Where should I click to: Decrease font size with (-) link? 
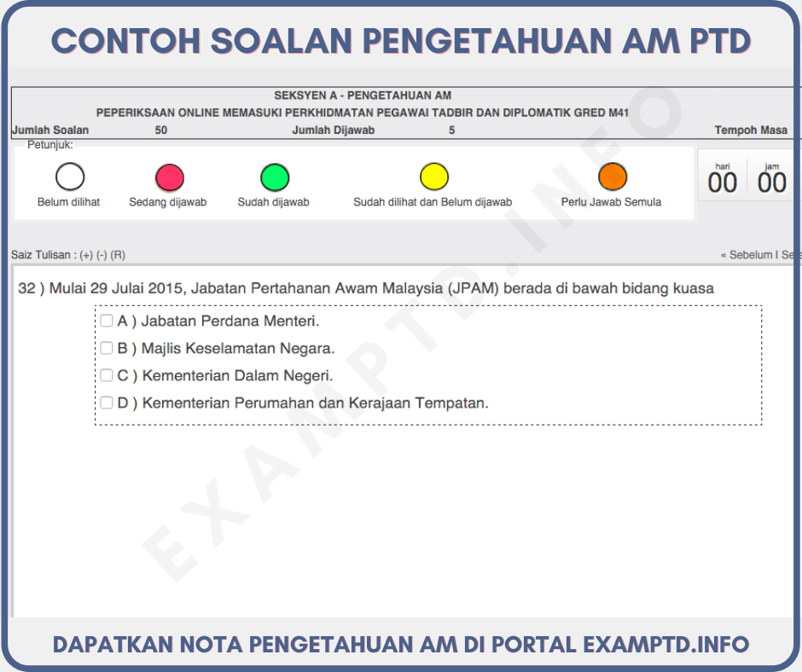[102, 255]
